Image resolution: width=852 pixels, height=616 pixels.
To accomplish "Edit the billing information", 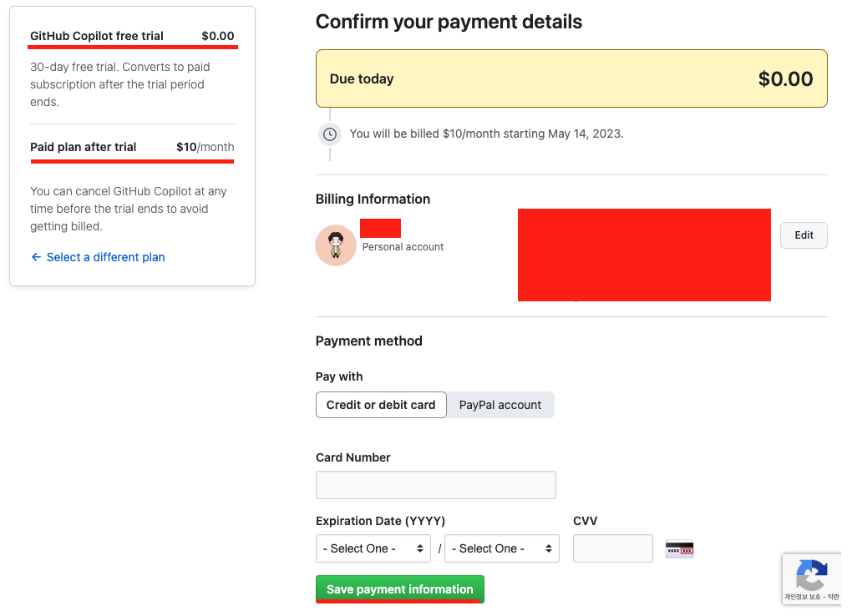I will click(804, 235).
